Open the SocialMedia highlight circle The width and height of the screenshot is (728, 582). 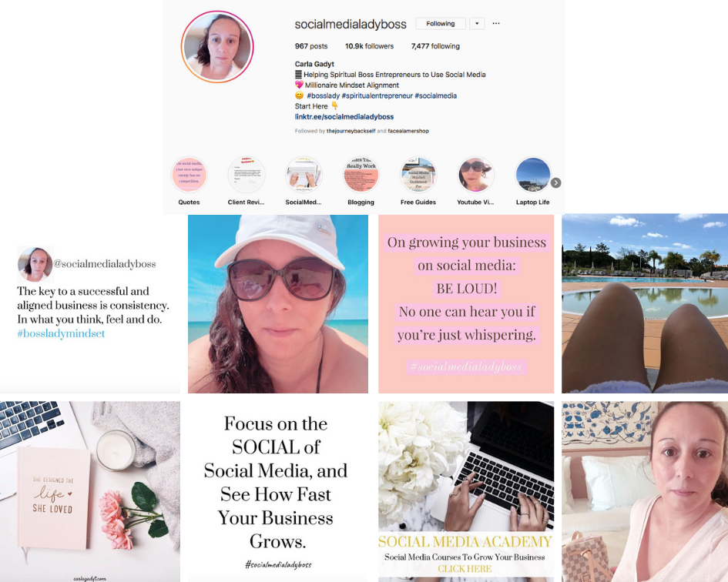pos(304,175)
